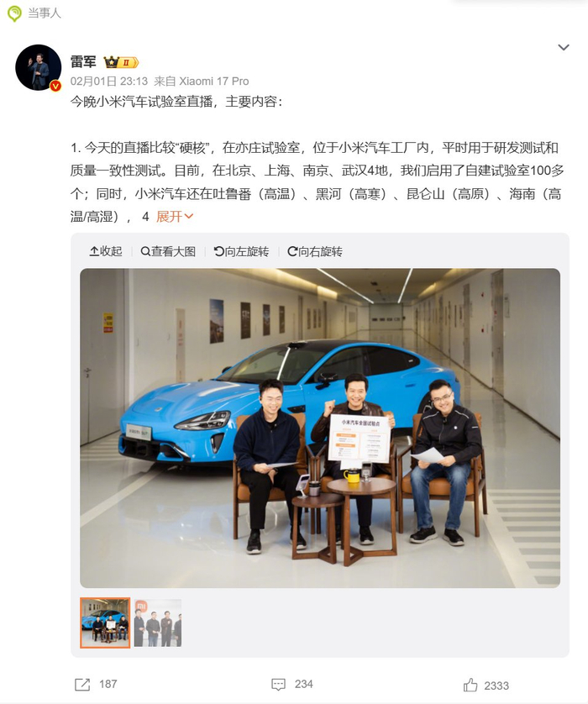The height and width of the screenshot is (704, 588).
Task: Click the 2333 like count
Action: click(496, 686)
